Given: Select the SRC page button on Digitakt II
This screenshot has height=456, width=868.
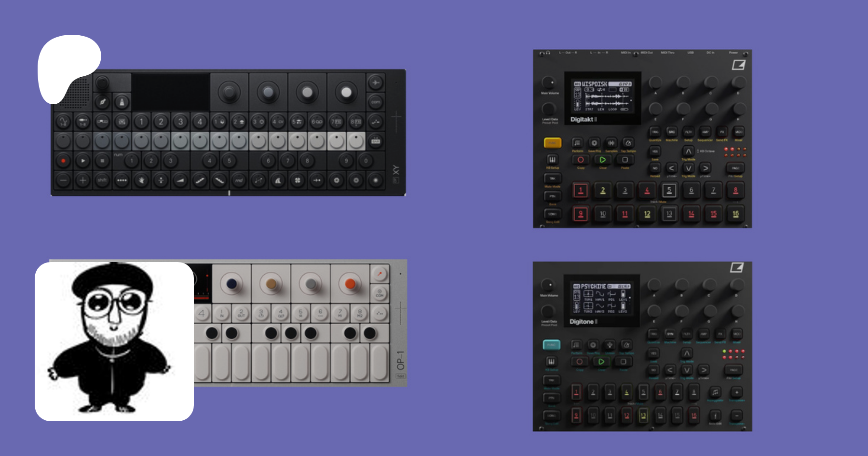Looking at the screenshot, I should (x=672, y=132).
